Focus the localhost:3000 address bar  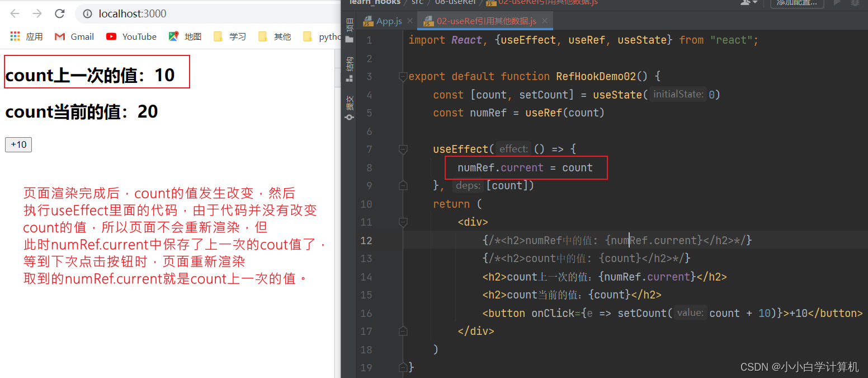tap(207, 14)
